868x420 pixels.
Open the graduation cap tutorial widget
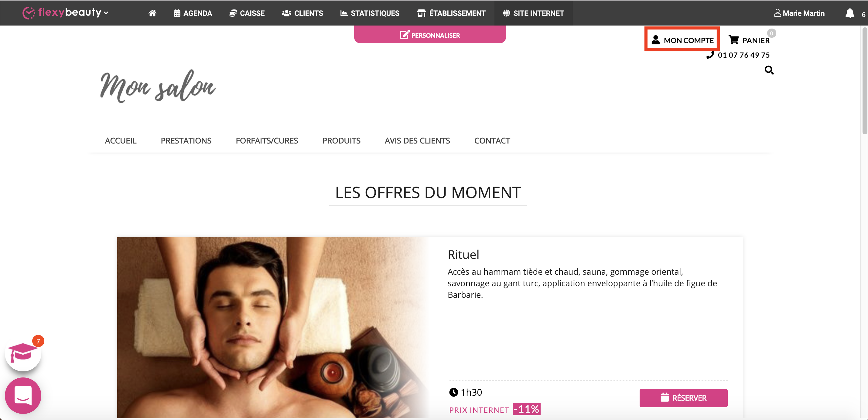(x=23, y=353)
